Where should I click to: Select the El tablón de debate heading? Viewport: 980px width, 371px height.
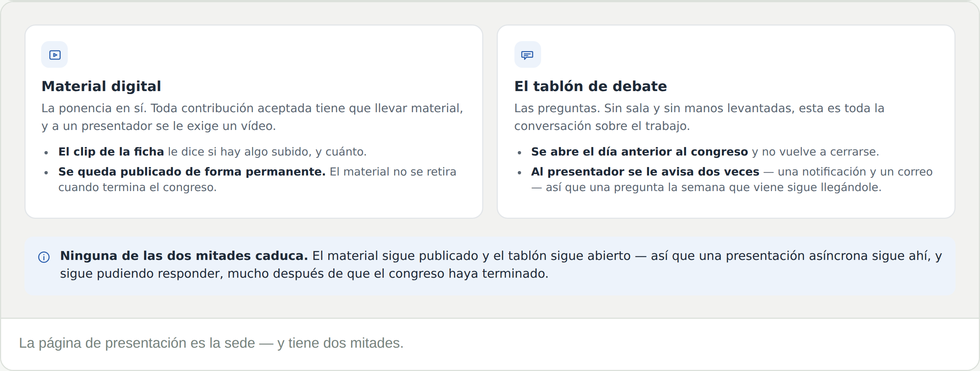click(590, 86)
